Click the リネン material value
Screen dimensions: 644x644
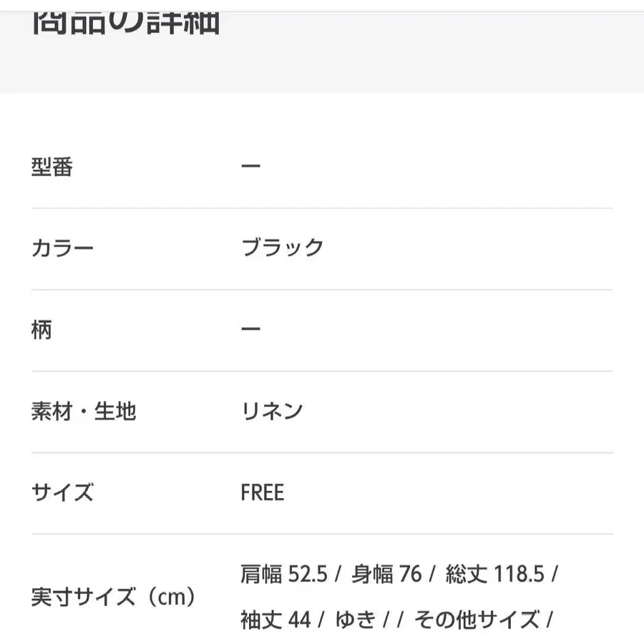[272, 411]
